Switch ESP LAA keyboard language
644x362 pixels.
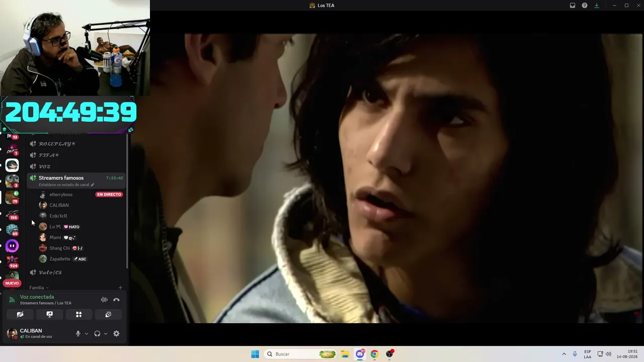(x=588, y=354)
